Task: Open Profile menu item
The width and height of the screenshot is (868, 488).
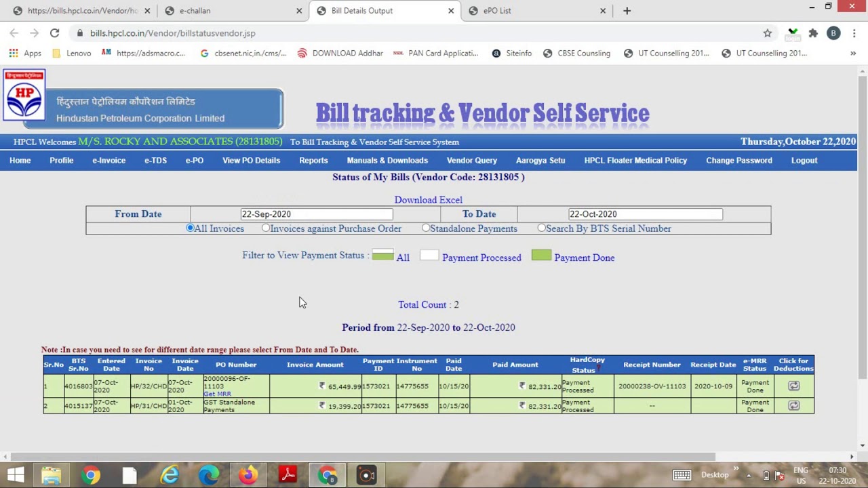Action: (61, 161)
